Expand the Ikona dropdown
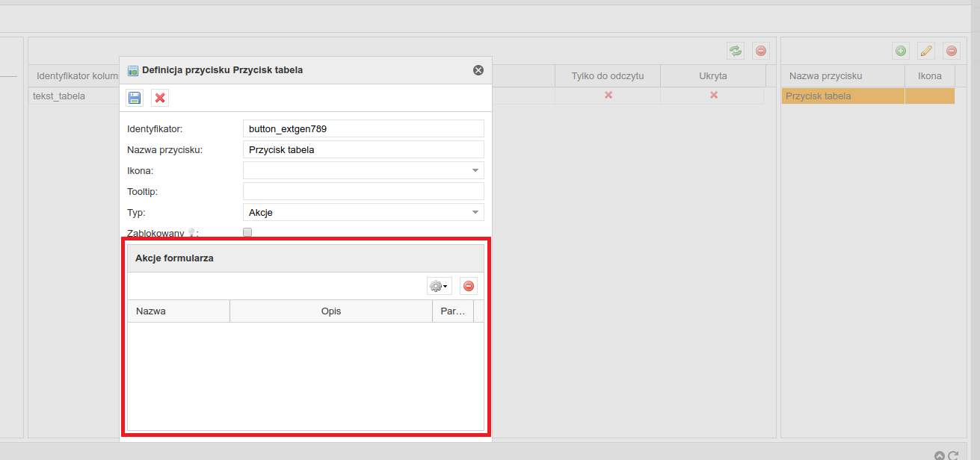 click(475, 170)
